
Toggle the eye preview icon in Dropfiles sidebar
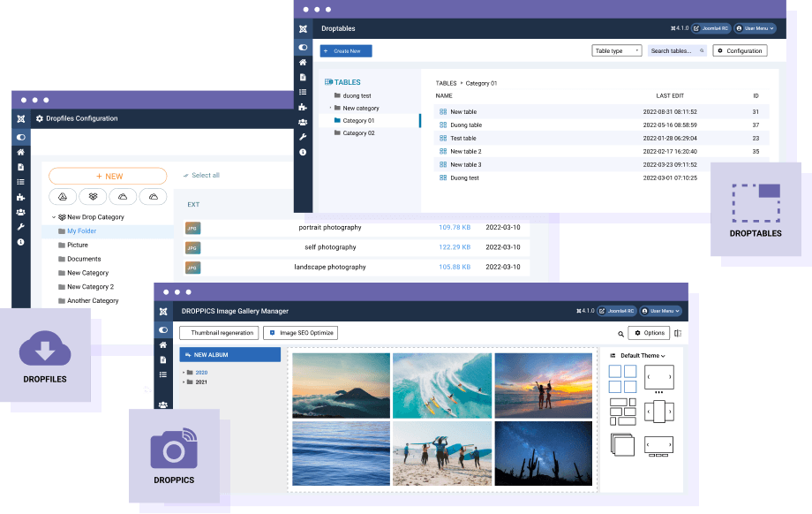click(20, 137)
